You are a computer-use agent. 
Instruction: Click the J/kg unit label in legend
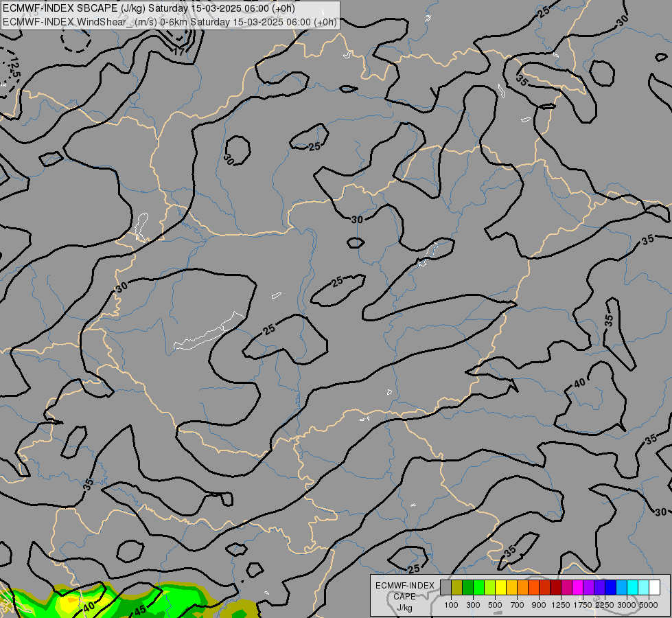(404, 608)
